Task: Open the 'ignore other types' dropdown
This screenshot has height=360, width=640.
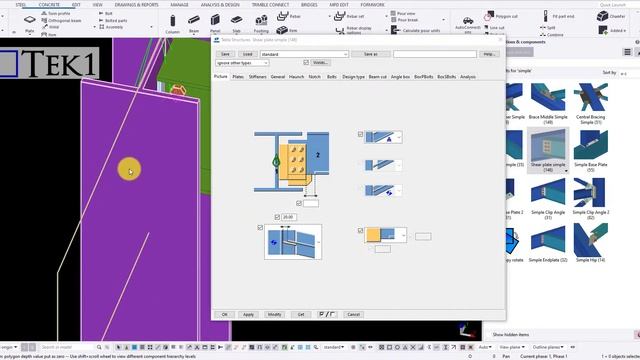Action: pos(242,63)
